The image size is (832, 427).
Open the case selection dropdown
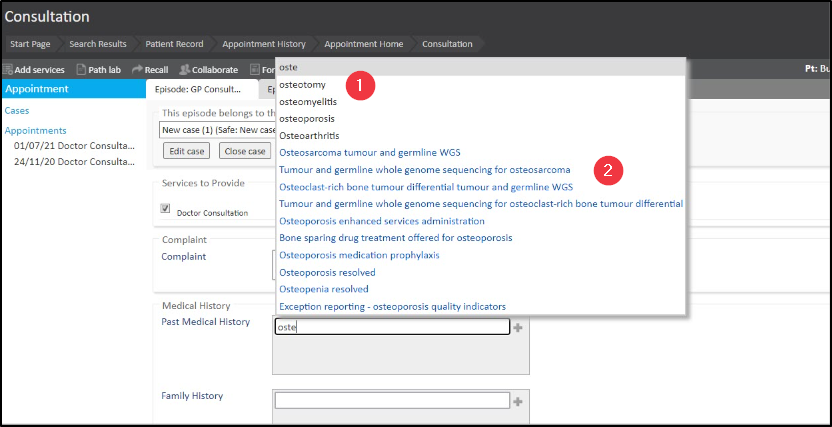point(217,130)
